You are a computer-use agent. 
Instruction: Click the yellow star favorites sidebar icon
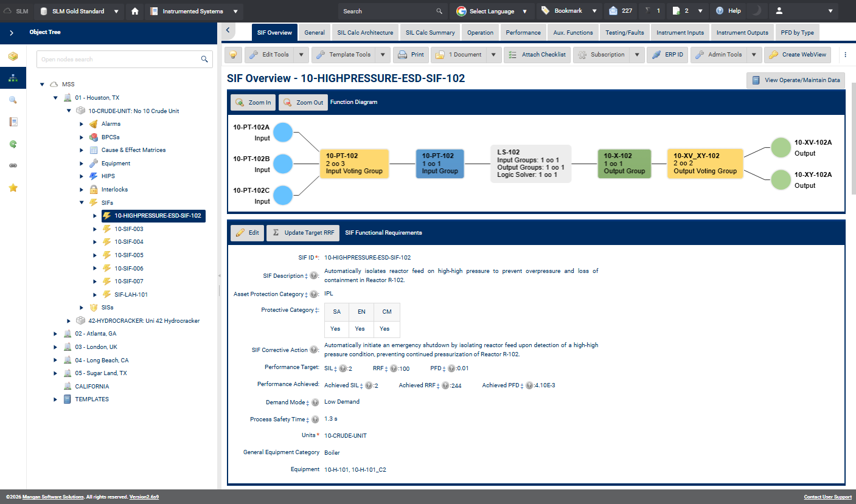(13, 188)
